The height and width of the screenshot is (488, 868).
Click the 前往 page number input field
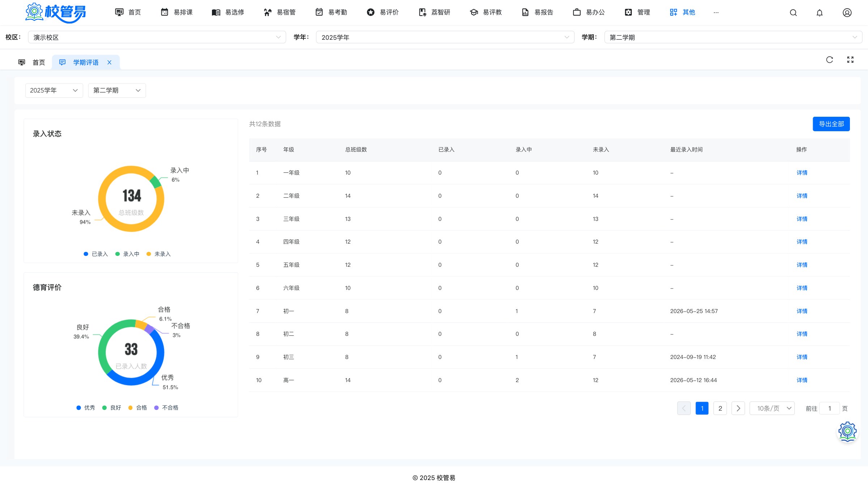829,408
